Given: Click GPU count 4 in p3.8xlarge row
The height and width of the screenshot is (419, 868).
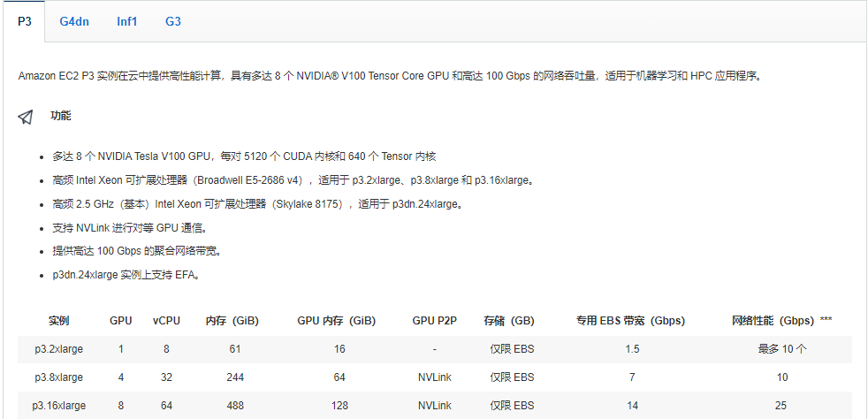Looking at the screenshot, I should coord(121,377).
